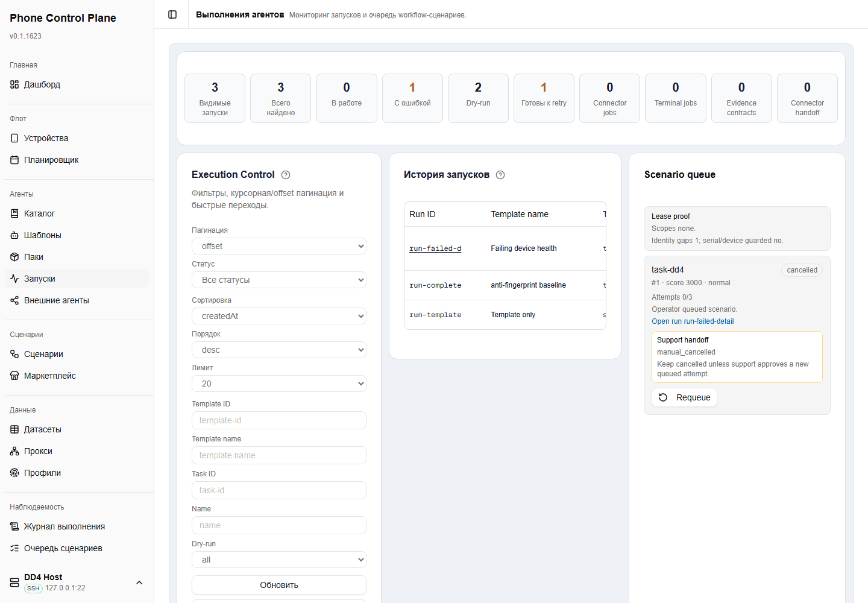The width and height of the screenshot is (868, 603).
Task: Click the Журнал выполнения log icon
Action: pyautogui.click(x=14, y=526)
